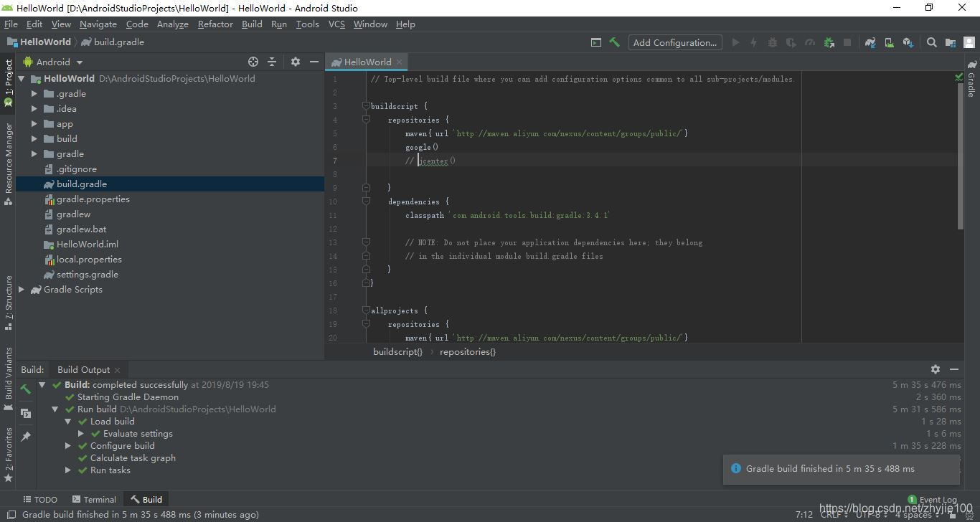The height and width of the screenshot is (522, 980).
Task: Click the green inspection checkmark in editor
Action: [959, 77]
